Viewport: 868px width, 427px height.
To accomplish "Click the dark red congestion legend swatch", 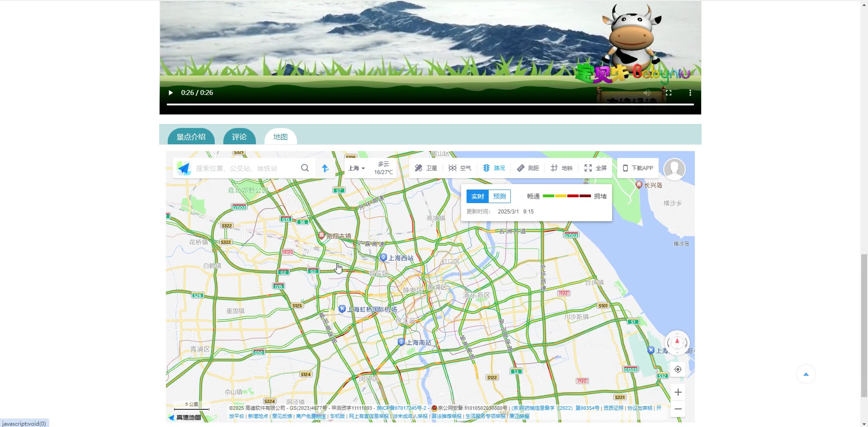I will [x=585, y=196].
